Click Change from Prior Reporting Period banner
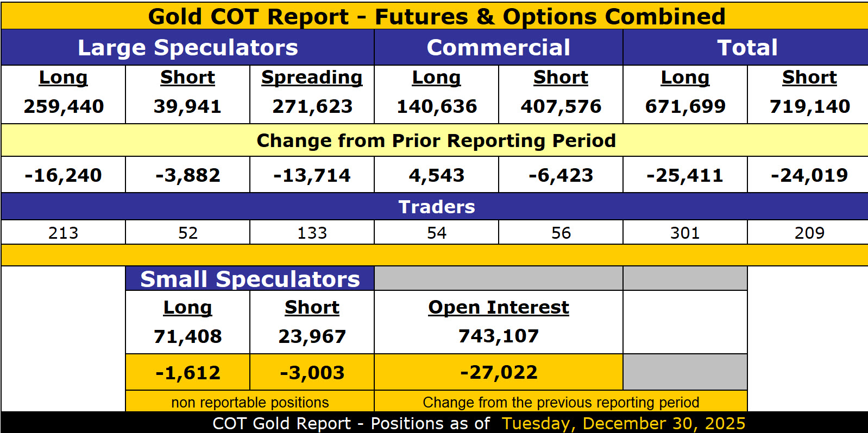The image size is (868, 433). click(x=436, y=141)
